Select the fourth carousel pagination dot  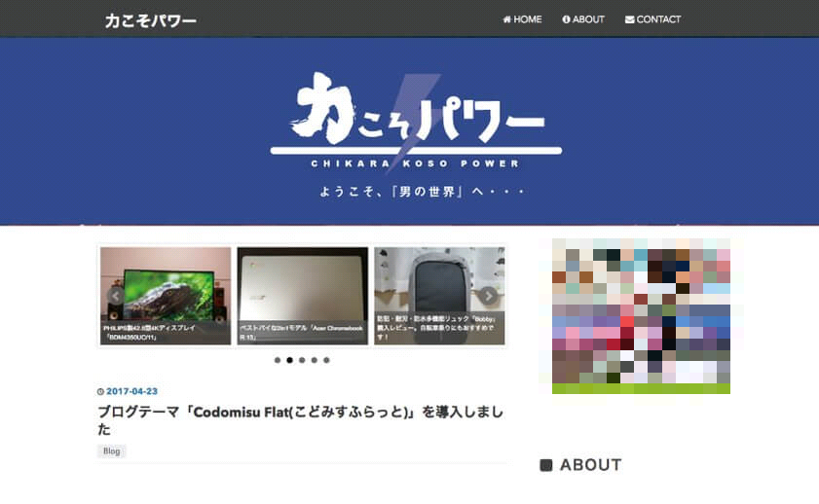click(x=314, y=360)
